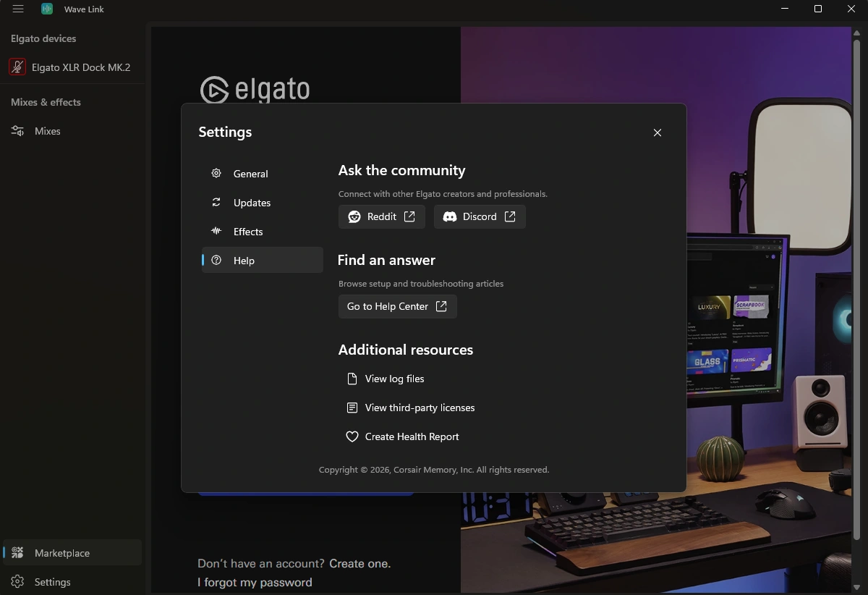Close the Settings dialog with X
Screen dimensions: 868x595
tap(658, 132)
